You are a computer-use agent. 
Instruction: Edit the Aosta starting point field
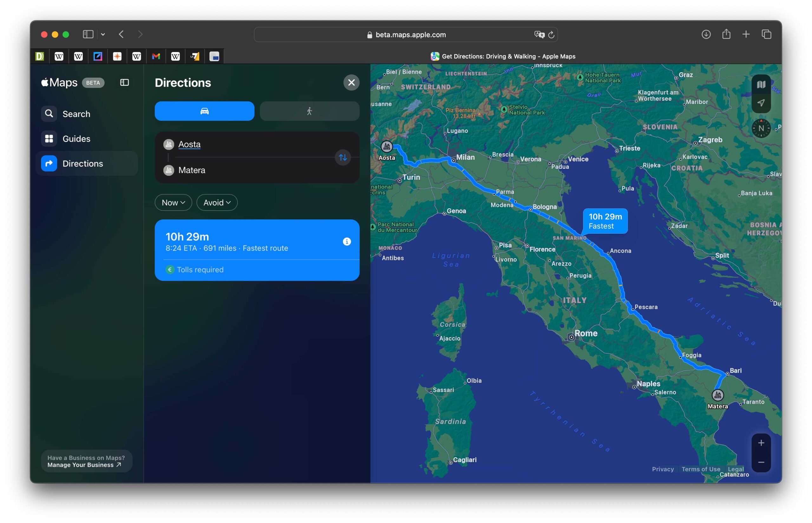[189, 144]
